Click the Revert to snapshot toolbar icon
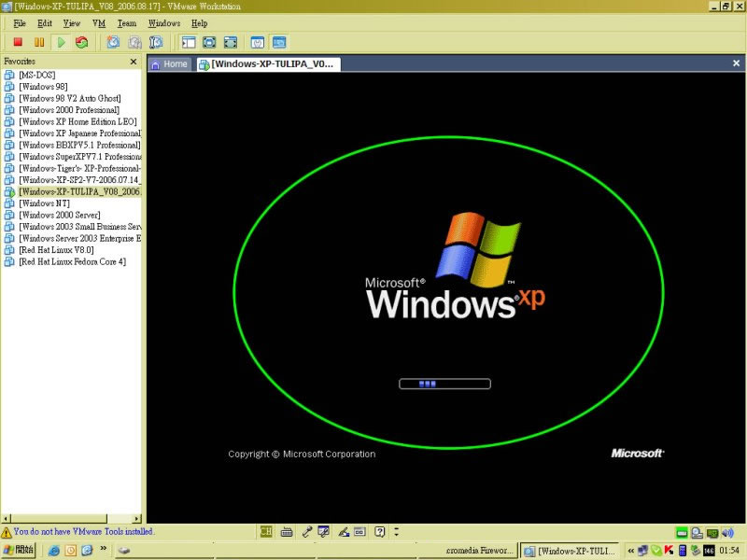747x560 pixels. pyautogui.click(x=134, y=42)
